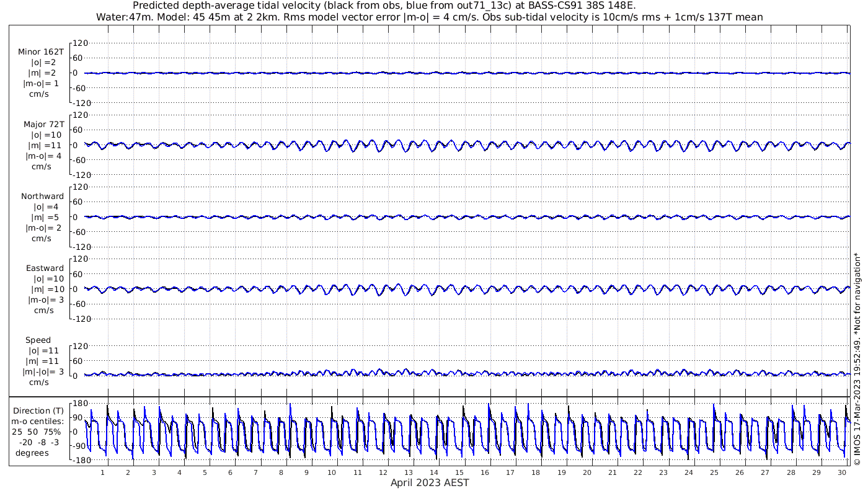Click date label '13' on the time axis

(x=409, y=473)
